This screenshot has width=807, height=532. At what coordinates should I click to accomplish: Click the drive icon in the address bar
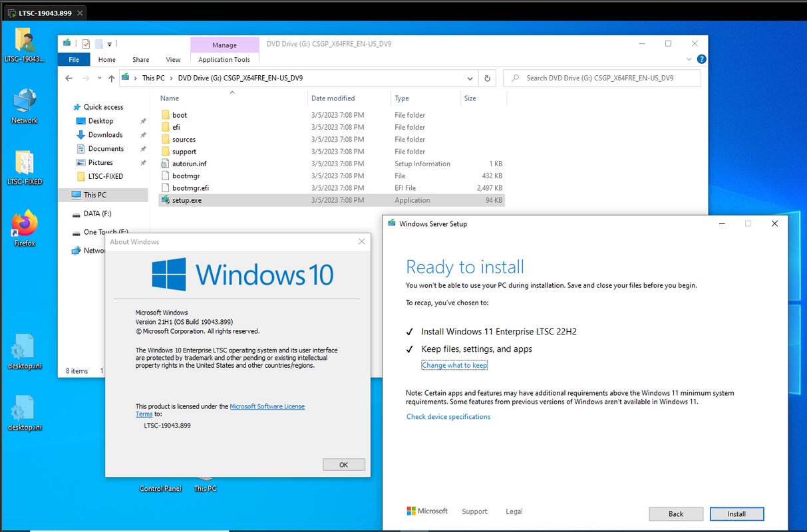pos(126,78)
